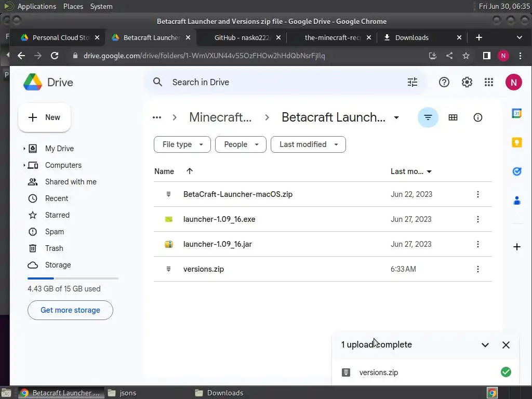Click the New button
Image resolution: width=532 pixels, height=399 pixels.
(x=45, y=117)
